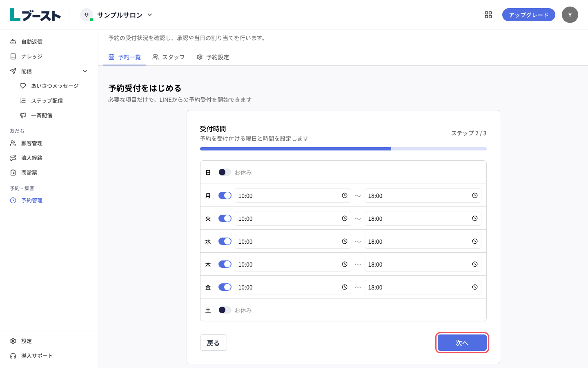Switch off Friday (金) reception toggle
Viewport: 588px width, 368px height.
[x=225, y=287]
